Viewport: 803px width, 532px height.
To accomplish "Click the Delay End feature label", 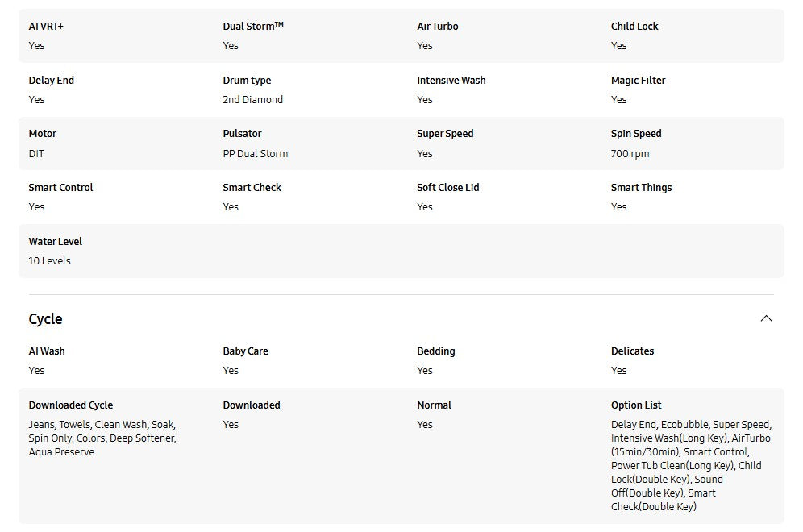I will (x=51, y=80).
